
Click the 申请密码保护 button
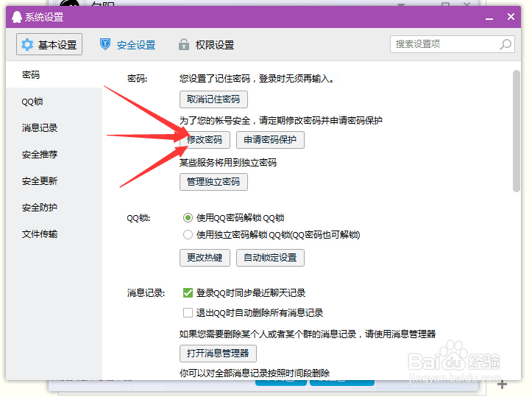point(270,140)
